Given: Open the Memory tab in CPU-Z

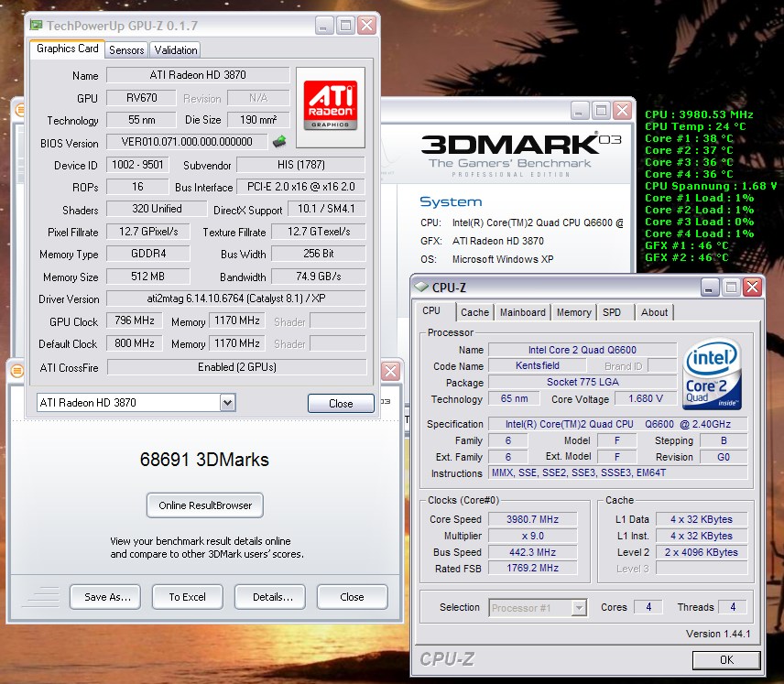Looking at the screenshot, I should (574, 312).
